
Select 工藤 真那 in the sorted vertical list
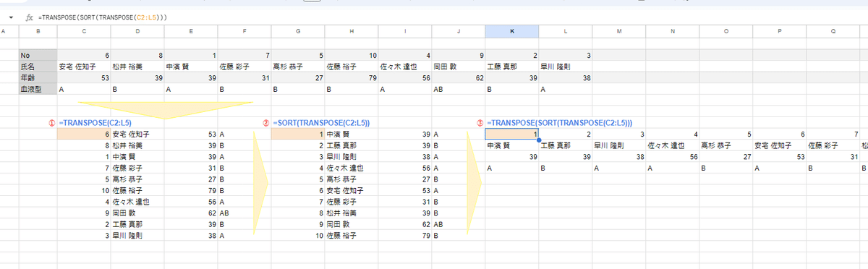point(352,145)
